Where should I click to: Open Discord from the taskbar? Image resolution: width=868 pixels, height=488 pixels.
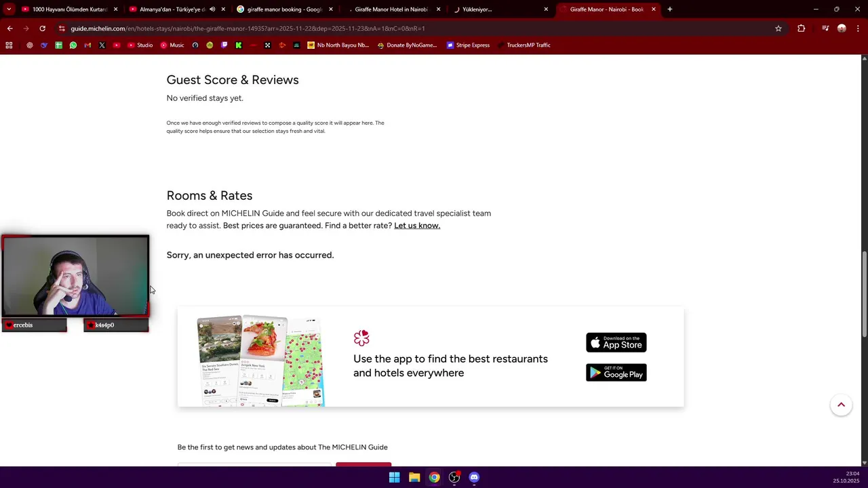pyautogui.click(x=474, y=477)
